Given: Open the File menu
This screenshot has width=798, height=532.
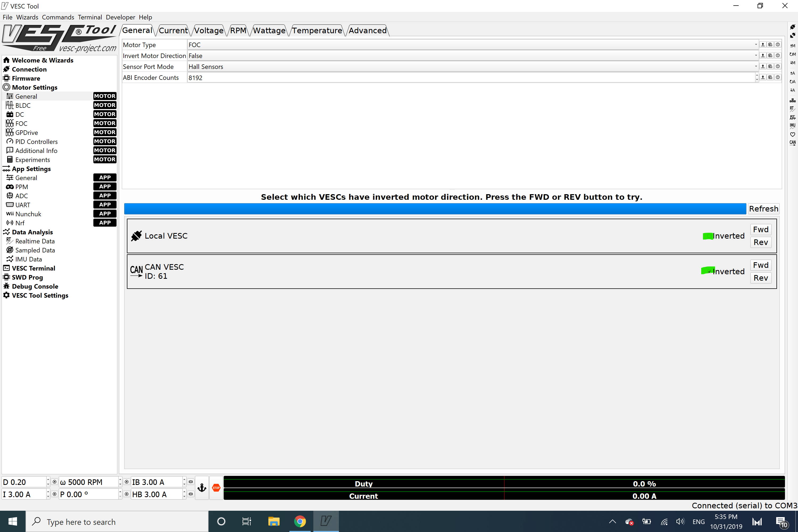Looking at the screenshot, I should (7, 17).
